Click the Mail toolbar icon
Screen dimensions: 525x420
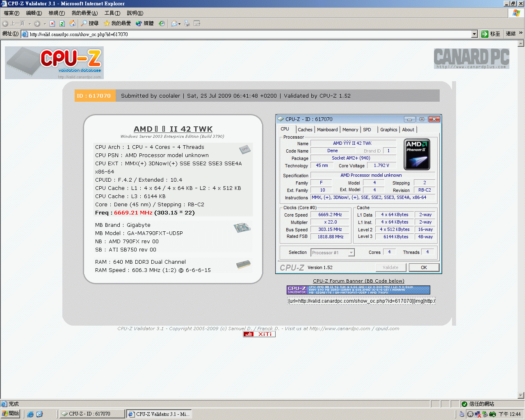pyautogui.click(x=174, y=23)
